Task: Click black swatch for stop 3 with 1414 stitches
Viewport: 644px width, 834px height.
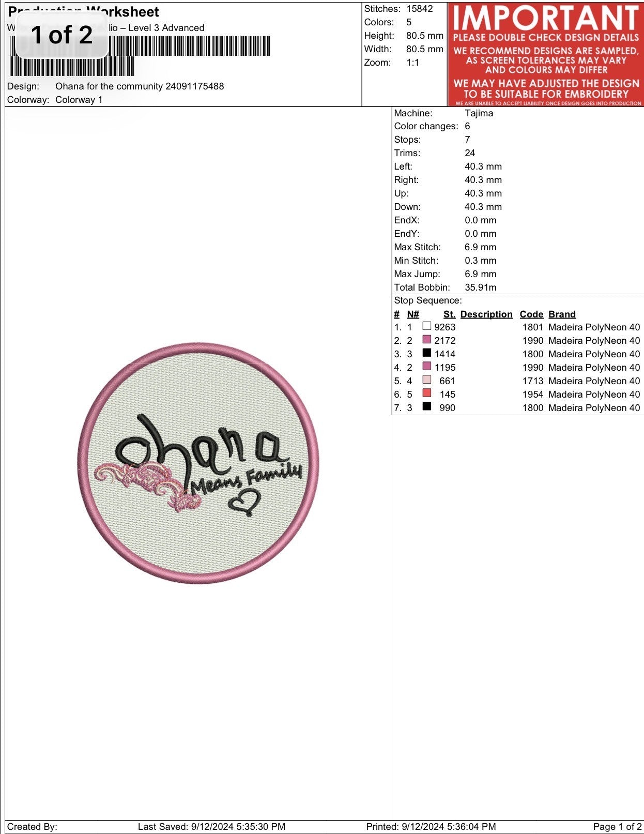Action: (426, 353)
